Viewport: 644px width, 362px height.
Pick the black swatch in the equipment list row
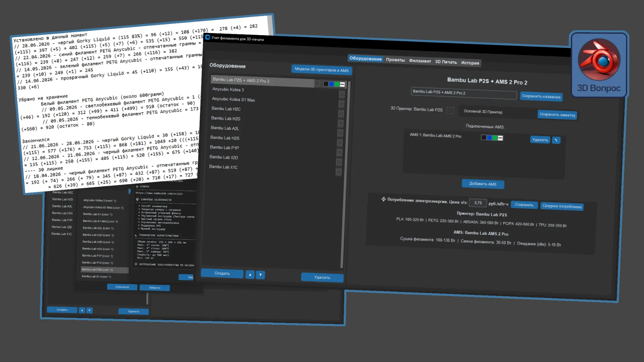pos(326,84)
